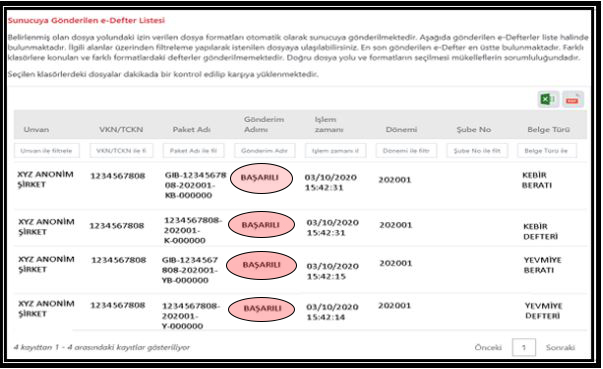Screen dimensions: 603x369
Task: Click Sunucuya Gönderilen e-Defter Listesi heading
Action: pos(87,20)
